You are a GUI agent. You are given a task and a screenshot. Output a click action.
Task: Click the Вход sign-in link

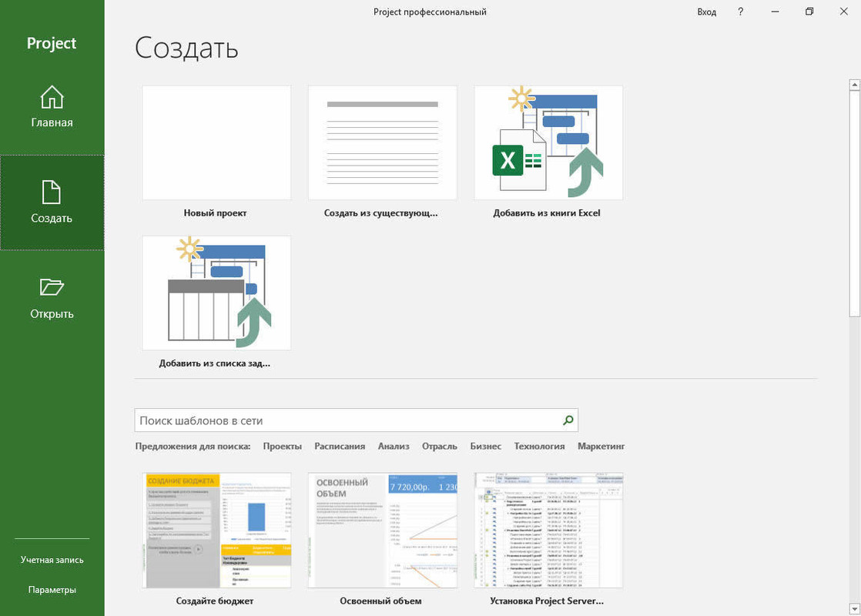pyautogui.click(x=707, y=12)
